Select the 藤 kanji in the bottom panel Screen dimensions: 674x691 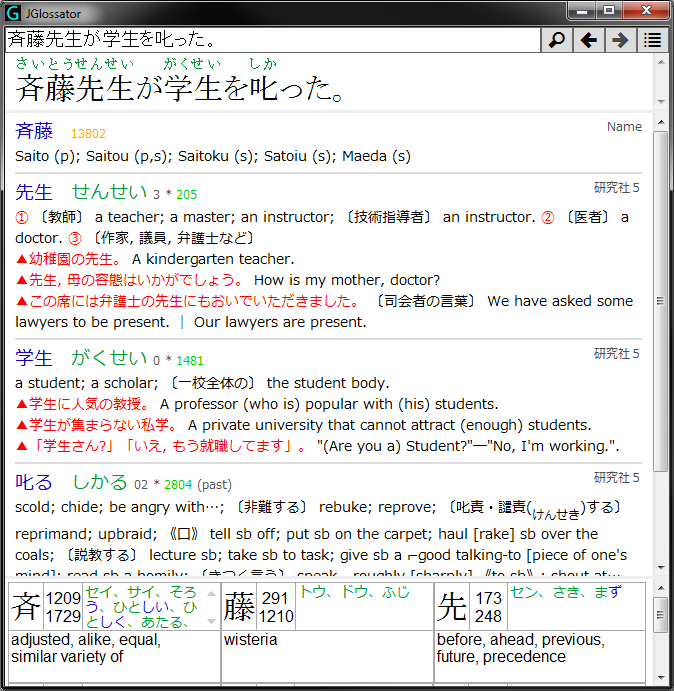click(x=239, y=607)
